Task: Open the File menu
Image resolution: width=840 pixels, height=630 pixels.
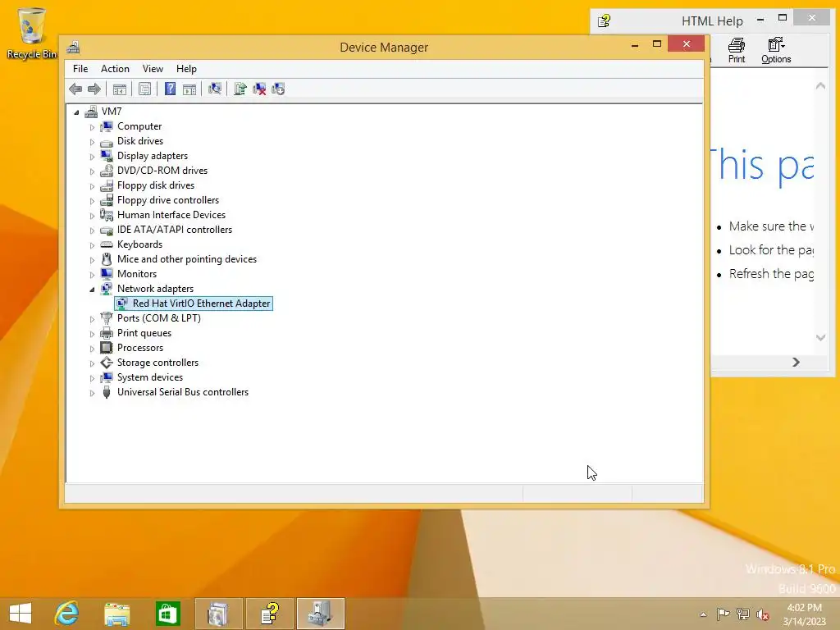Action: click(80, 69)
